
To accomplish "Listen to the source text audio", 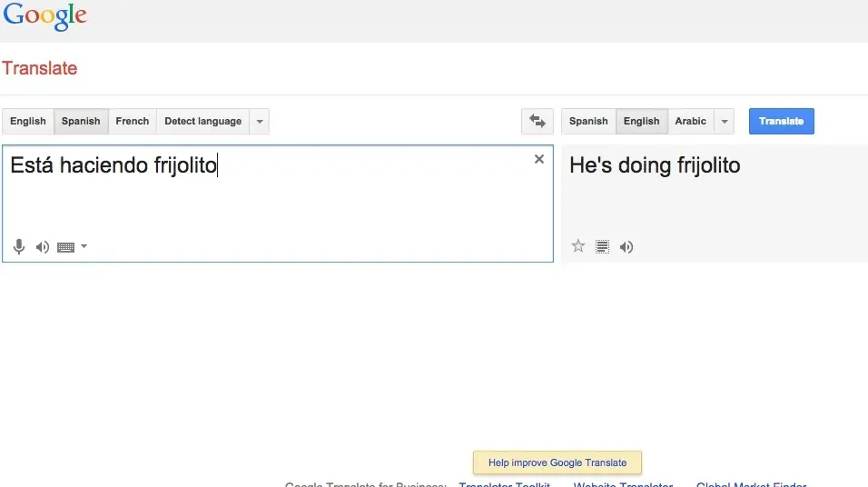I will point(43,247).
